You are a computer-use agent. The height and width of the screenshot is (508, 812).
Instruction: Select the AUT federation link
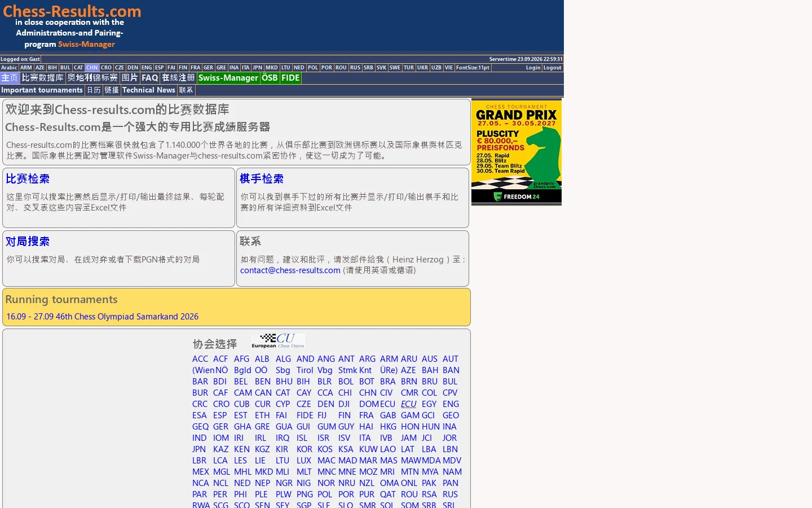pyautogui.click(x=451, y=359)
